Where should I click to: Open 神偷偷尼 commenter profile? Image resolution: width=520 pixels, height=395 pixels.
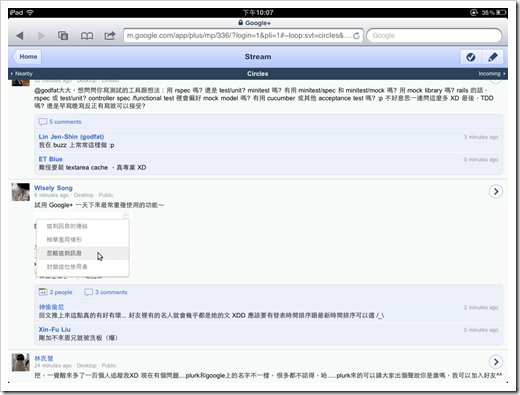click(51, 307)
